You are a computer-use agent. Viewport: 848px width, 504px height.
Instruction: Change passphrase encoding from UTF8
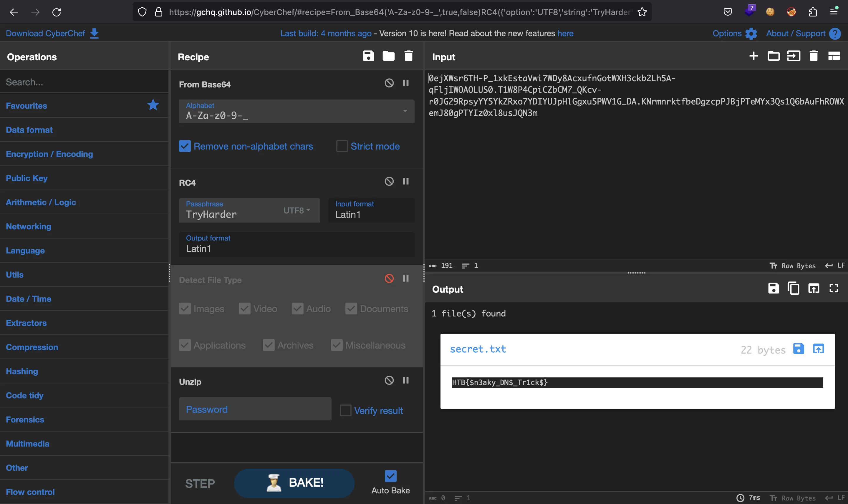(297, 210)
